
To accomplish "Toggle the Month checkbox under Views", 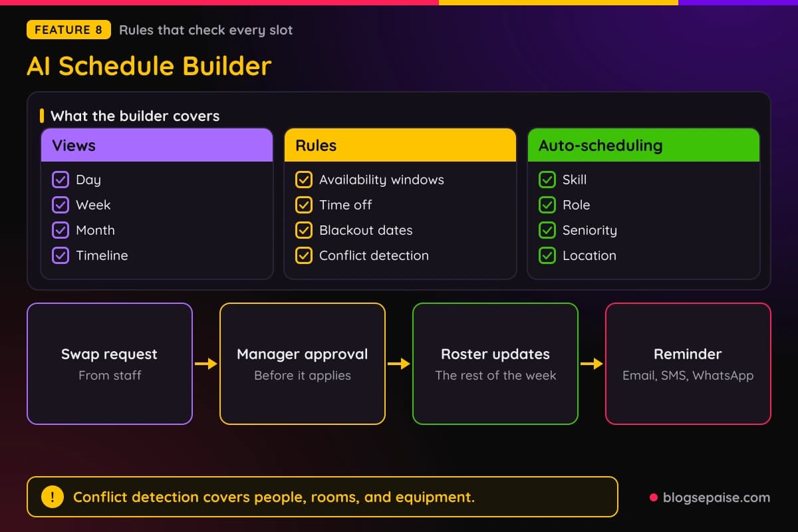I will click(61, 230).
